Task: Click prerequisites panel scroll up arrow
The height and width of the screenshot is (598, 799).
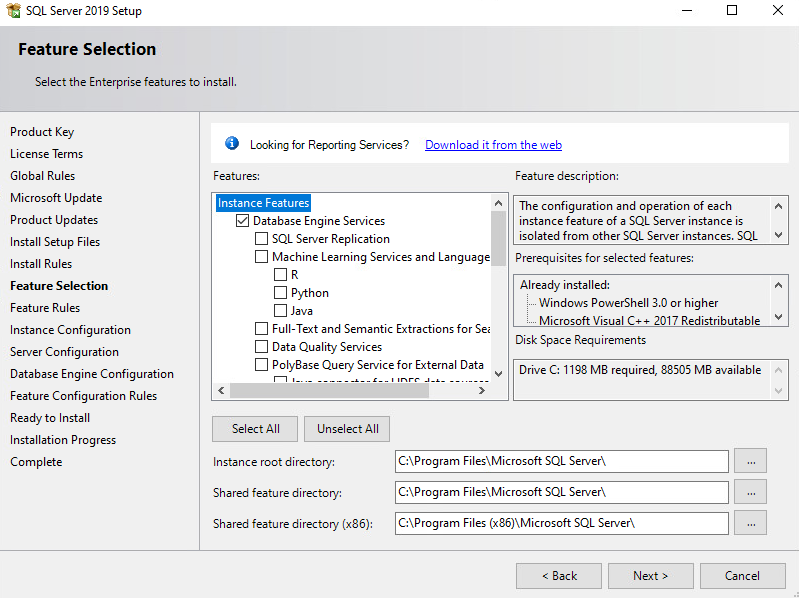Action: click(778, 285)
